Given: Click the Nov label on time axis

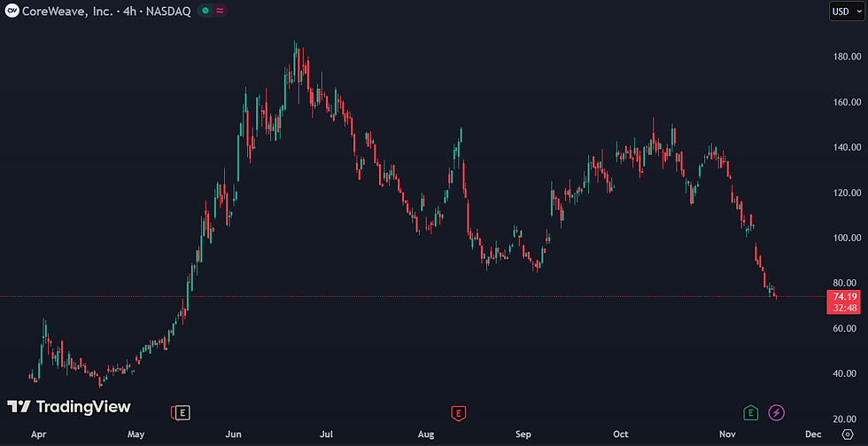Looking at the screenshot, I should click(727, 434).
